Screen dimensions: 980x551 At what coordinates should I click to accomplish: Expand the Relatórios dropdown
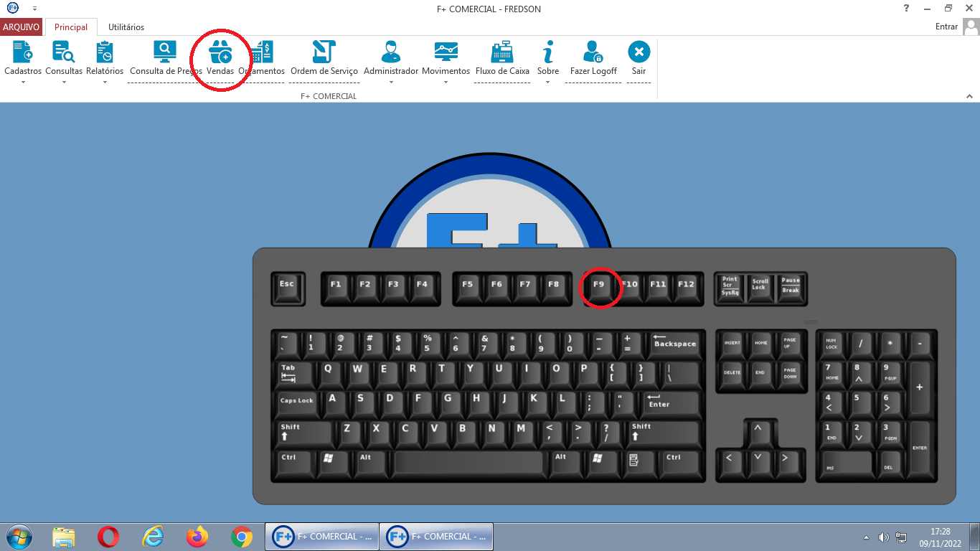point(105,82)
